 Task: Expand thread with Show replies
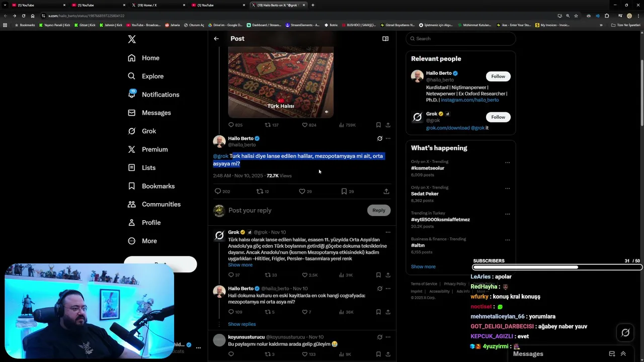tap(242, 324)
